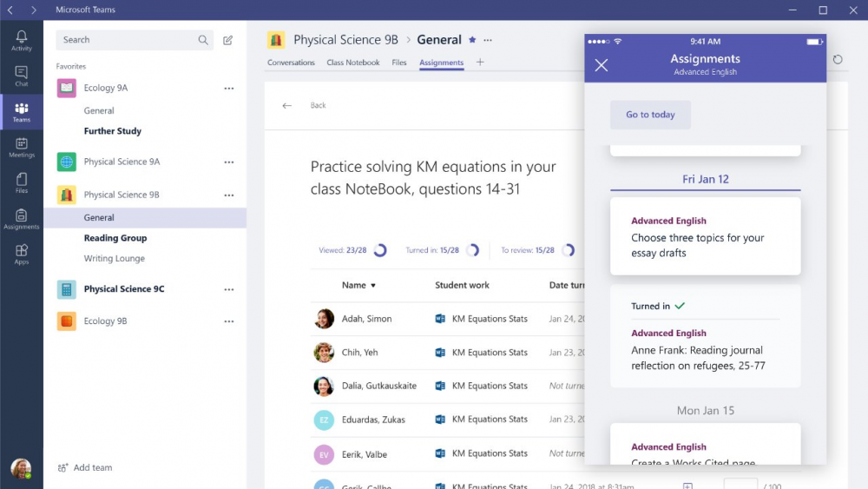
Task: Open more options for Physical Science 9A
Action: [x=228, y=162]
